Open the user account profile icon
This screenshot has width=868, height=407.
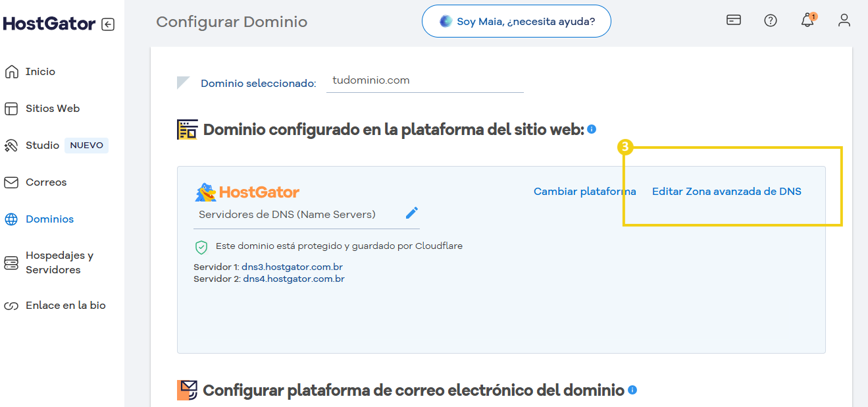tap(844, 20)
